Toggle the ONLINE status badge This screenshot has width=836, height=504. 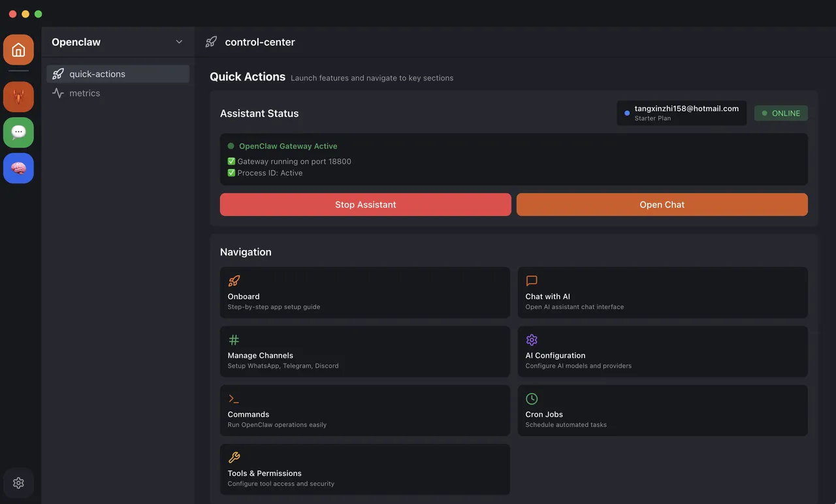click(x=780, y=113)
